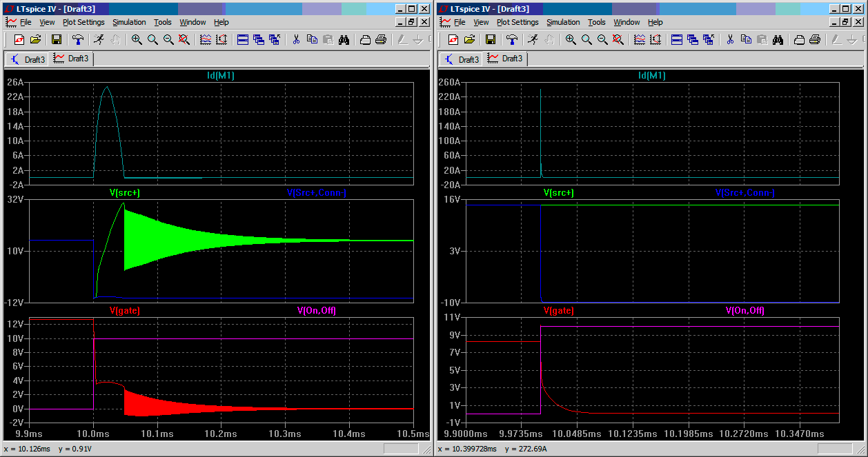Open the Tools menu in left window

(x=163, y=22)
